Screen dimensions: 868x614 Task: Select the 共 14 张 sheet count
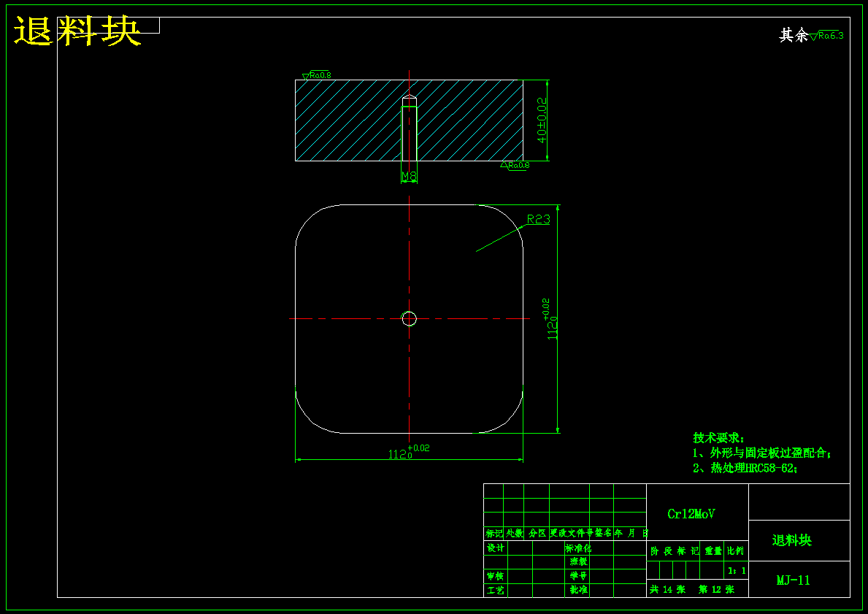[x=667, y=590]
